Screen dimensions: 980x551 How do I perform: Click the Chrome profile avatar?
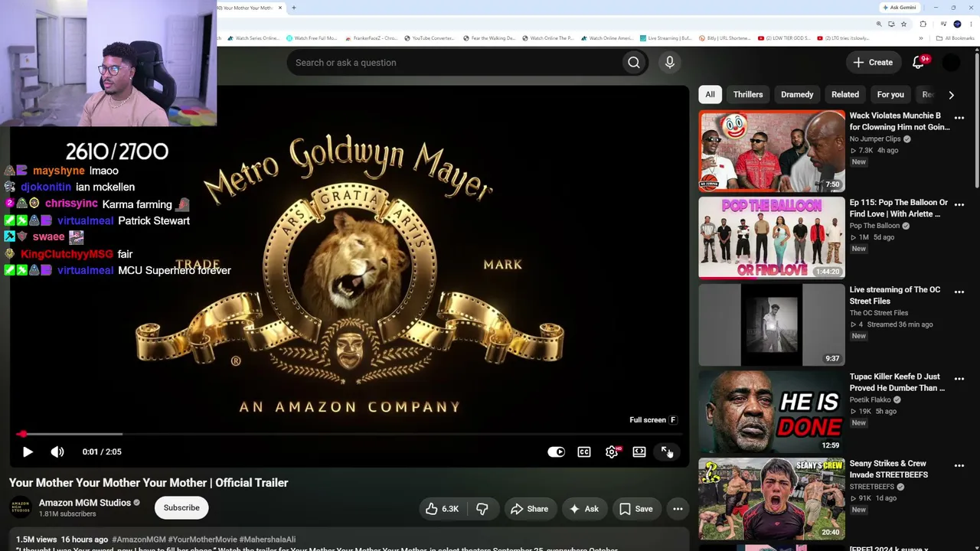coord(957,24)
